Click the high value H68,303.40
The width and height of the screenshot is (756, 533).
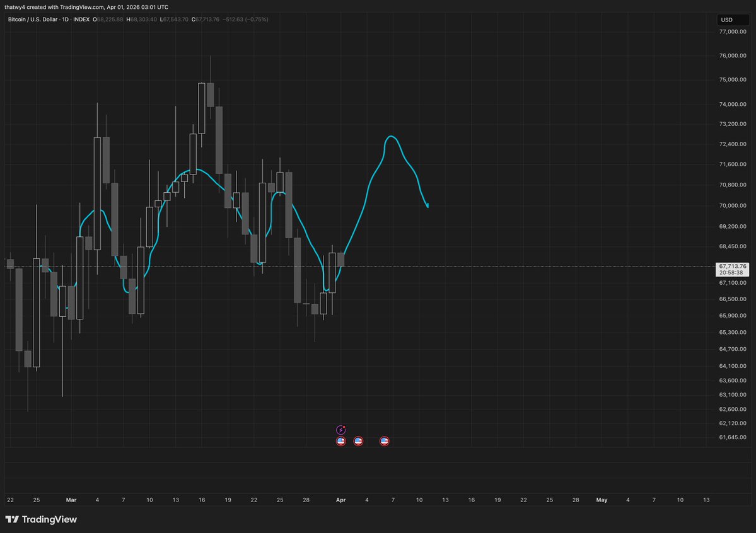[x=141, y=20]
